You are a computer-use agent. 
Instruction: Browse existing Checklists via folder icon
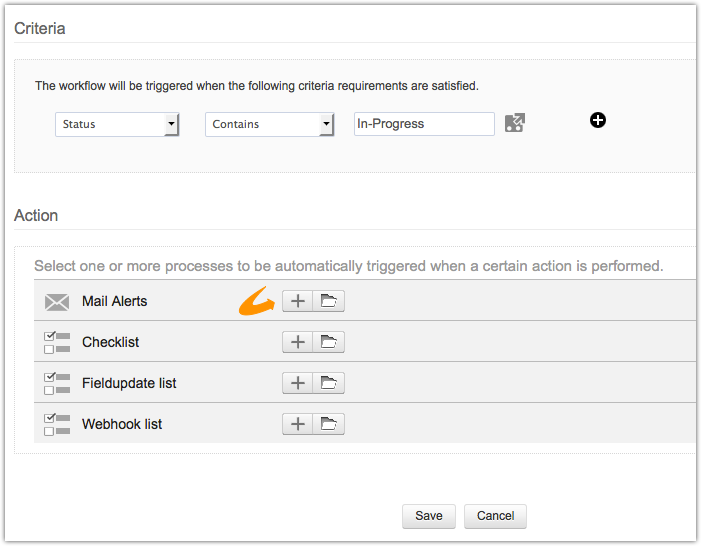click(x=328, y=342)
